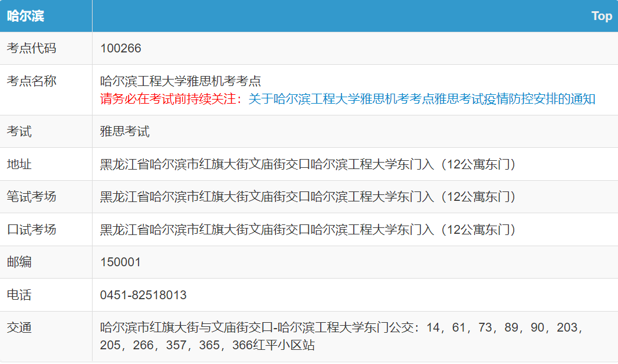Select the 考点代码 row label
This screenshot has width=618, height=364.
coord(31,48)
